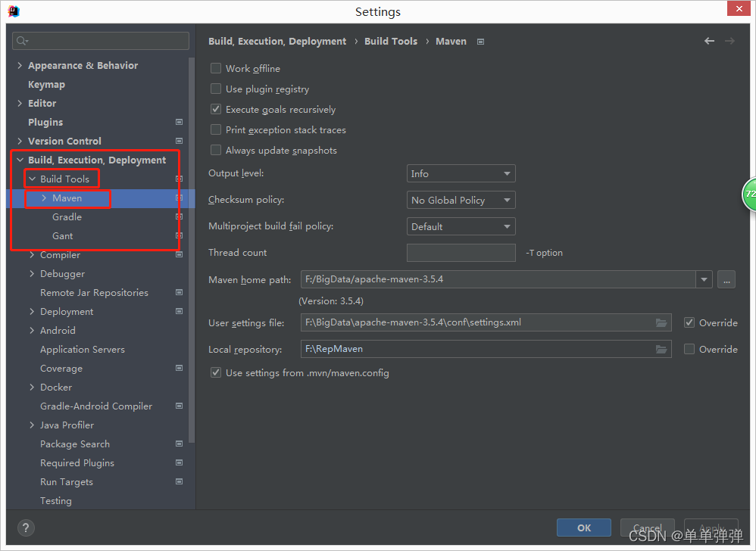Enable Override for Local repository
The width and height of the screenshot is (756, 551).
coord(690,349)
